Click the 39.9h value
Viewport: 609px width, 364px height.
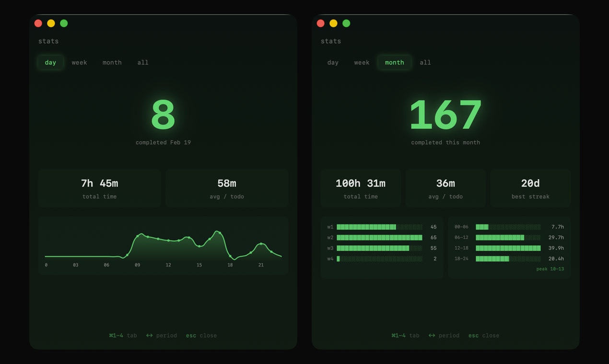tap(556, 248)
